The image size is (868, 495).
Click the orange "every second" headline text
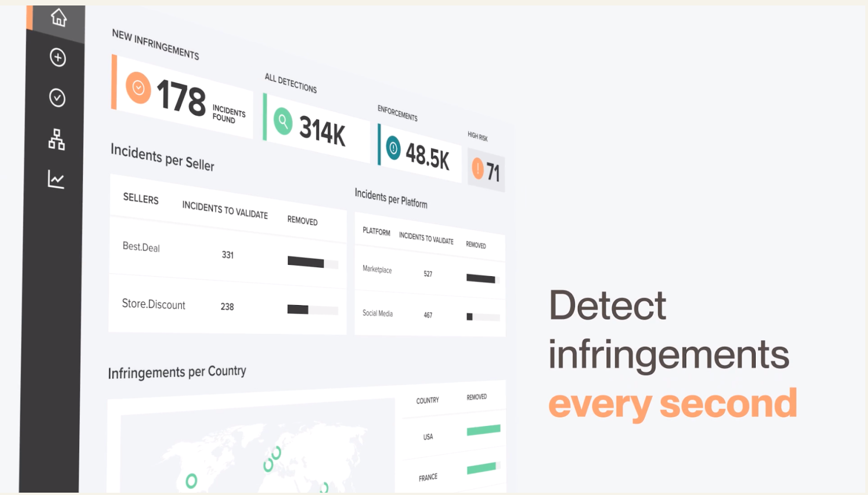pyautogui.click(x=673, y=405)
